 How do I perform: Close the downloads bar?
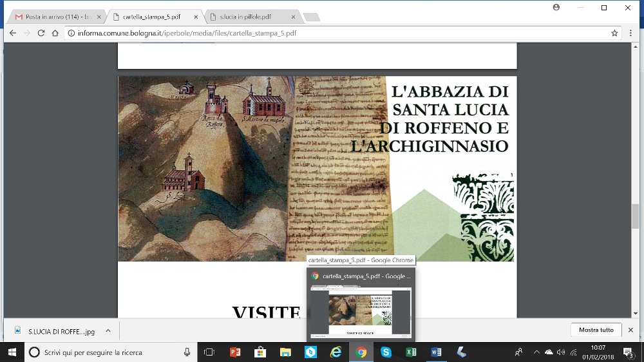click(x=630, y=330)
